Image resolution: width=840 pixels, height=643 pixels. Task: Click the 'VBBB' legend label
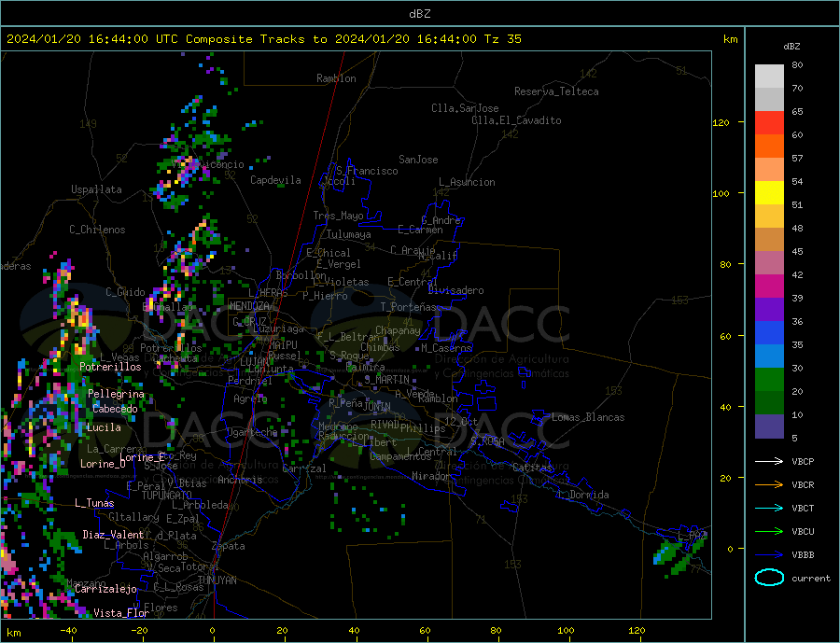click(803, 555)
